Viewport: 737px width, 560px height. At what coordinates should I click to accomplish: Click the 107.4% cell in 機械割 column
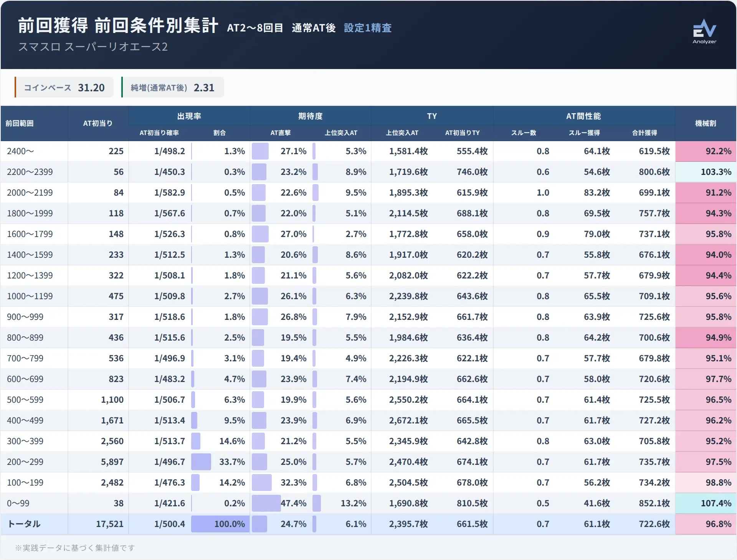point(706,503)
